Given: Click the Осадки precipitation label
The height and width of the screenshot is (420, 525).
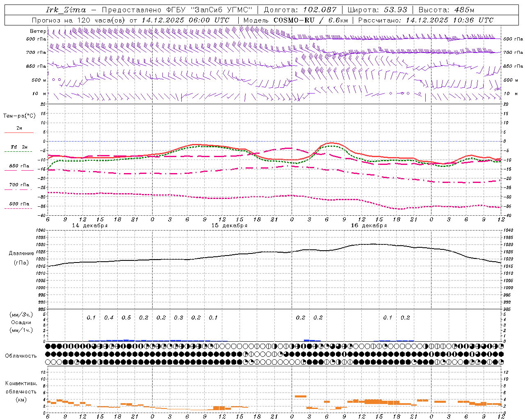Looking at the screenshot, I should (x=21, y=322).
